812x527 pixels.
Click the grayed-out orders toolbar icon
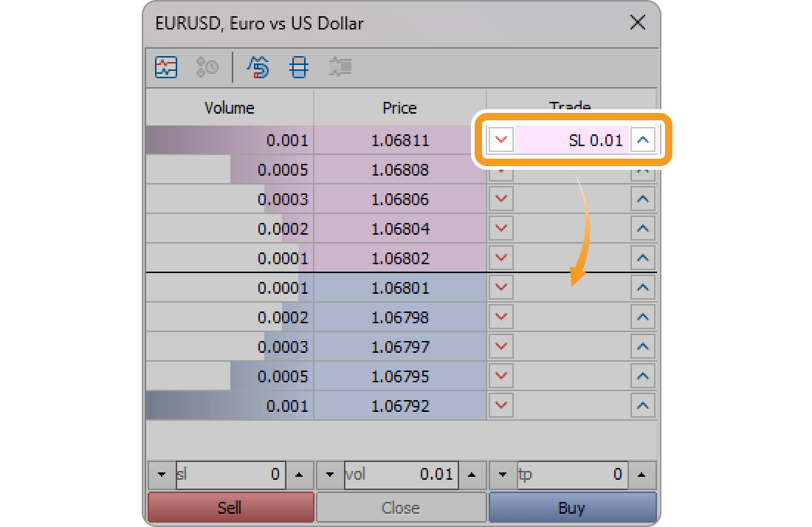(x=340, y=67)
